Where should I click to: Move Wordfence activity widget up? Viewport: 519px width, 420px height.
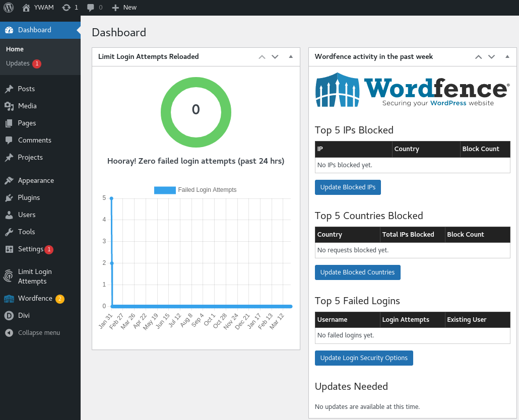point(478,56)
